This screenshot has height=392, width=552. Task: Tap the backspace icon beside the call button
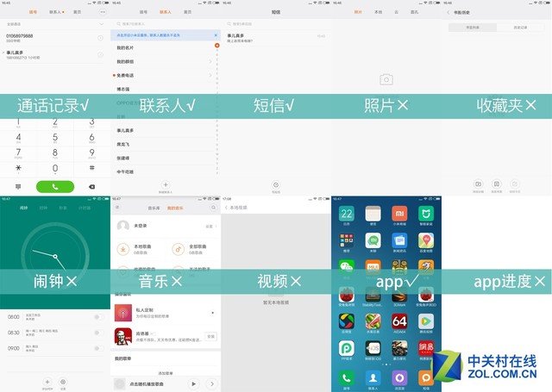point(92,187)
